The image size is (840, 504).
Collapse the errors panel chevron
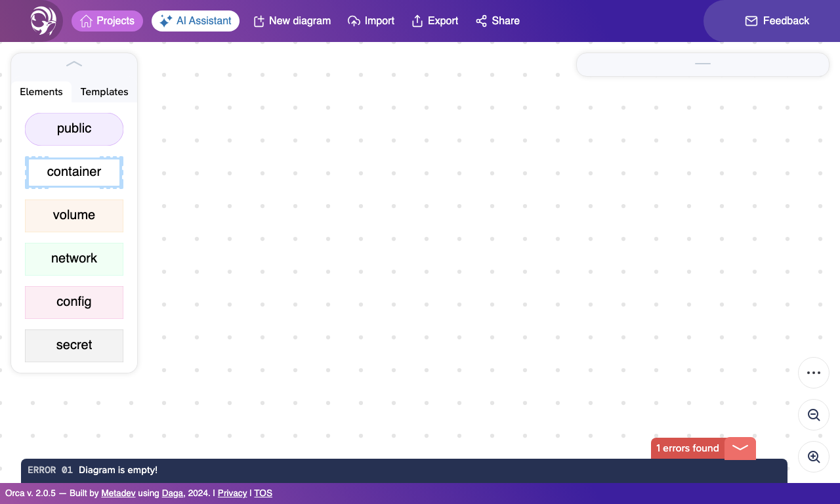740,448
